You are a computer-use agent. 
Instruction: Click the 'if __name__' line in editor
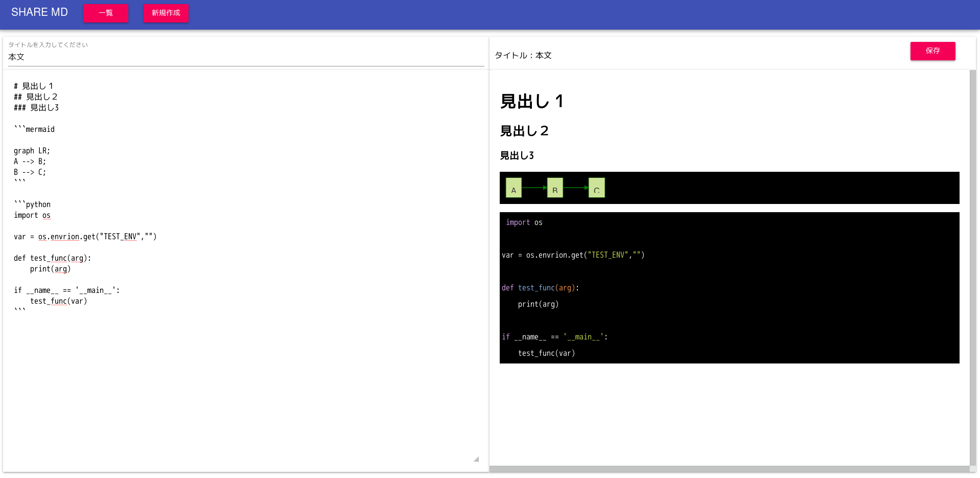pyautogui.click(x=67, y=290)
